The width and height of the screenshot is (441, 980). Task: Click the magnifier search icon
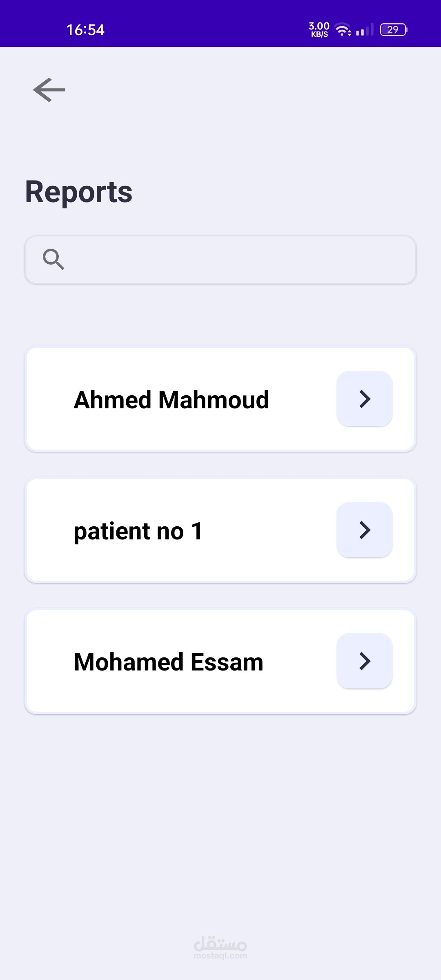tap(53, 259)
